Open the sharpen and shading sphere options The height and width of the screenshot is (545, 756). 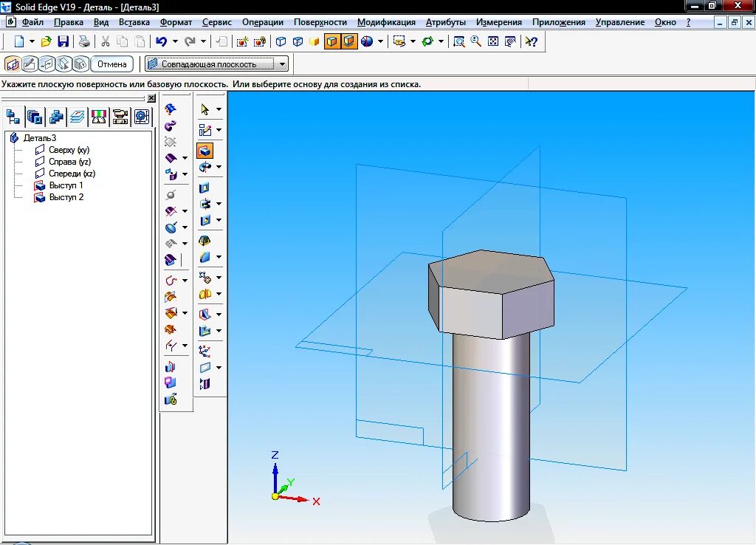point(367,41)
